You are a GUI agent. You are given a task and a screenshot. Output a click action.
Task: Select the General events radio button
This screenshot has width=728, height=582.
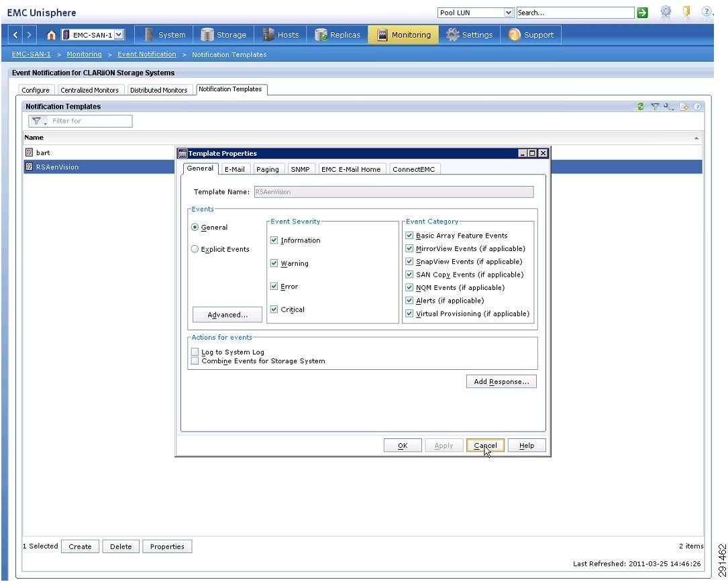pos(195,227)
